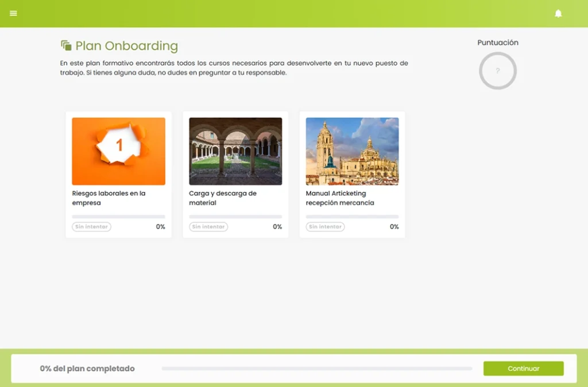Click the Riesgos laborales course progress bar

(x=118, y=216)
